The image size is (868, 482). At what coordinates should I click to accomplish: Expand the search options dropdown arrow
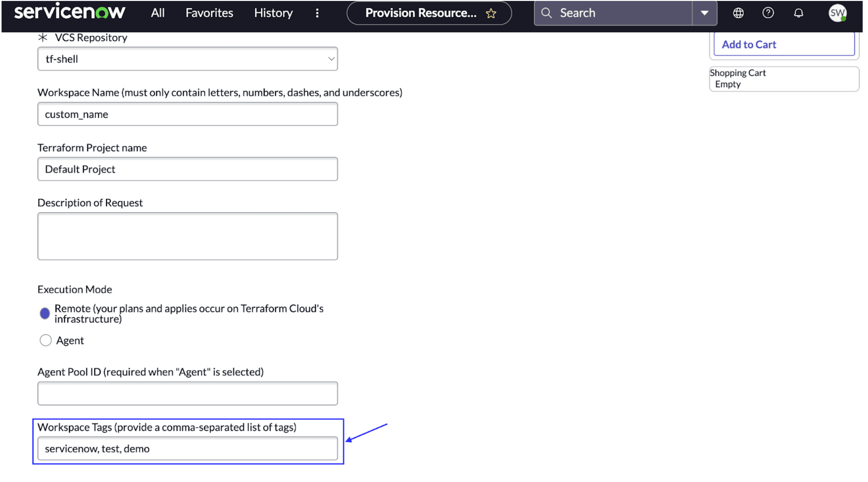click(x=704, y=13)
